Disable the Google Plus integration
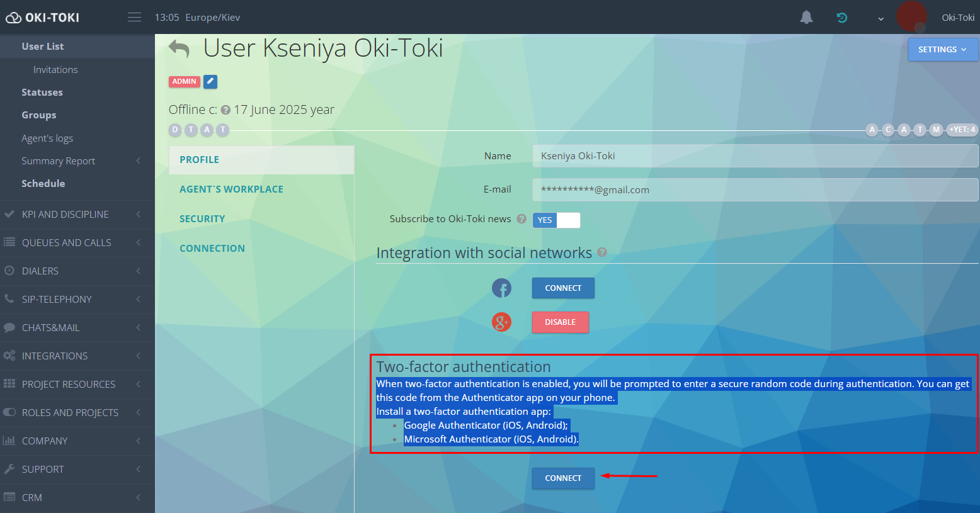 click(561, 322)
